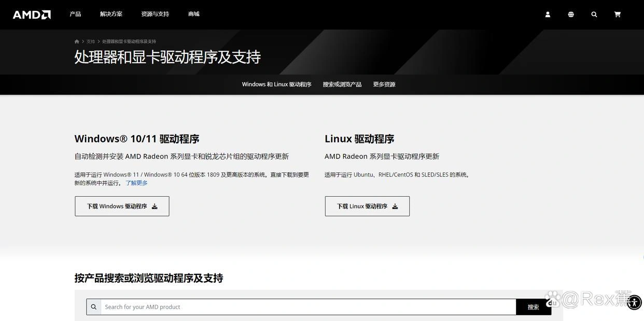Switch to 搜索或浏览产品 tab
The image size is (644, 321).
[342, 84]
